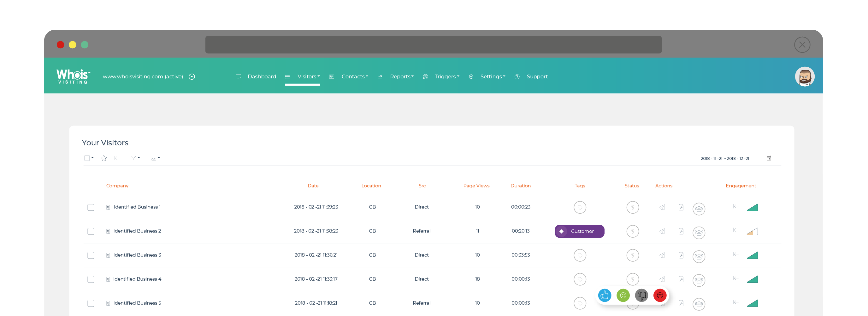This screenshot has height=316, width=868.
Task: Click tag icon for Identified Business 1
Action: pyautogui.click(x=580, y=207)
